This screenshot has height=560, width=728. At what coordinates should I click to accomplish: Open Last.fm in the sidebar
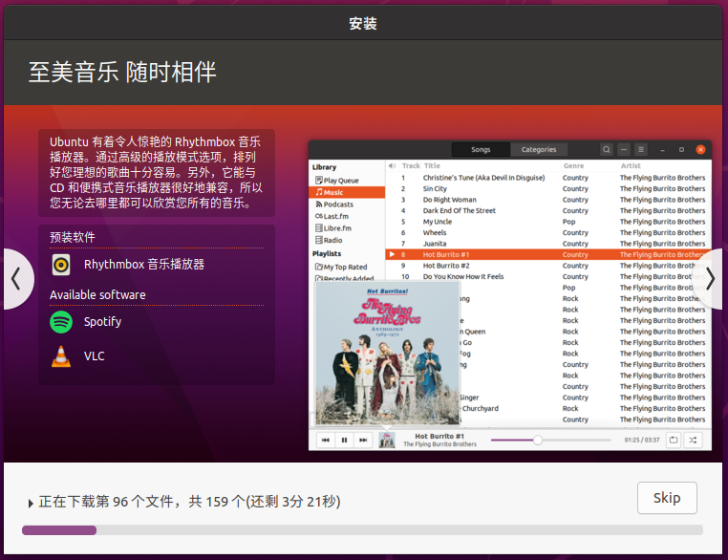[x=347, y=216]
